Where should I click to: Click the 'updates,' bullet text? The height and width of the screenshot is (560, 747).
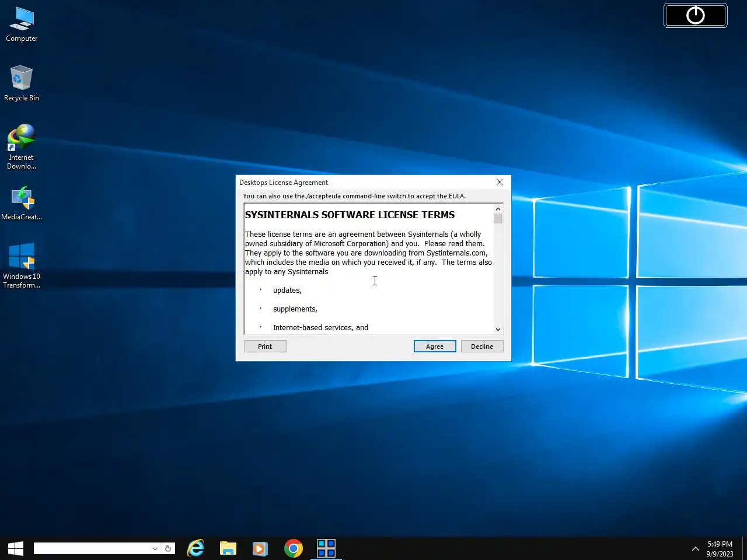[287, 290]
